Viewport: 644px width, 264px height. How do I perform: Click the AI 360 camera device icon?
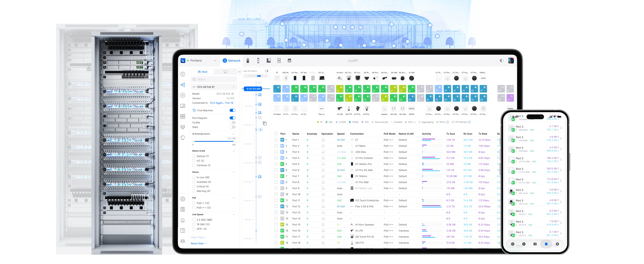(x=411, y=78)
